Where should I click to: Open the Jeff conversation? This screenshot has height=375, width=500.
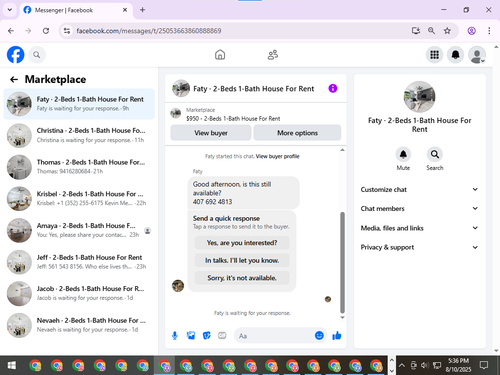[79, 262]
